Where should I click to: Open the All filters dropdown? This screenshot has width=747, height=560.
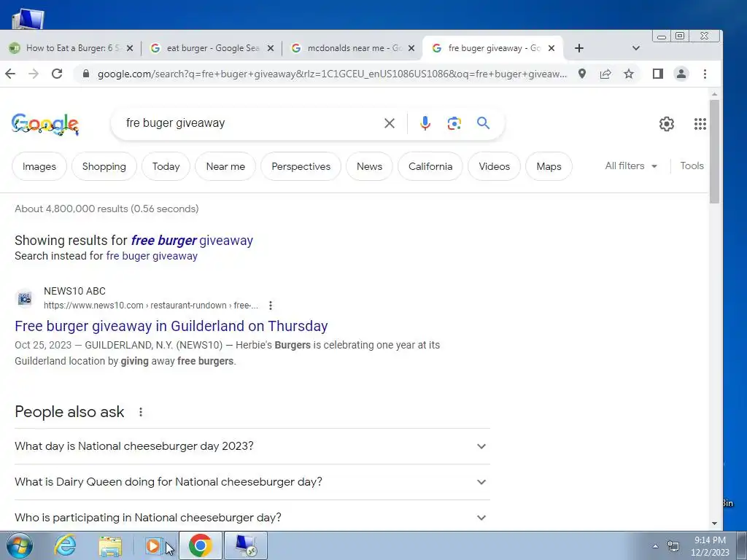point(631,166)
